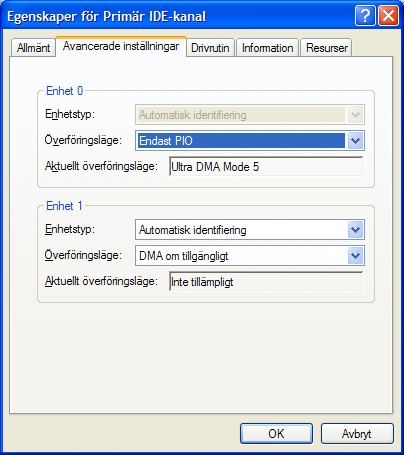Close the IDE channel properties dialog
The height and width of the screenshot is (455, 404).
point(388,16)
